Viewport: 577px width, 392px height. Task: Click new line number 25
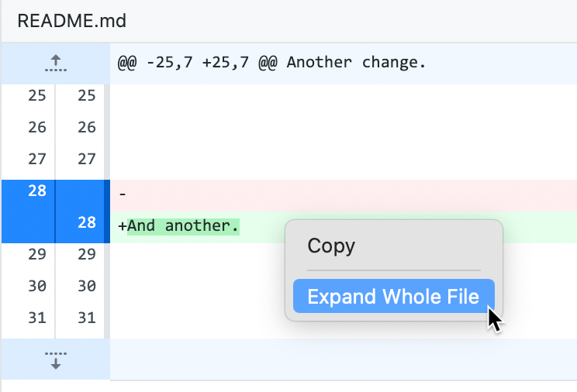86,96
